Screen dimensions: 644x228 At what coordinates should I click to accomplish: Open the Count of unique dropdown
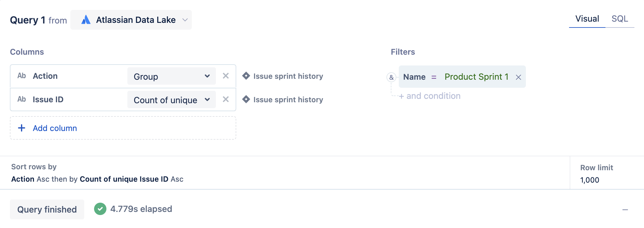(x=171, y=100)
